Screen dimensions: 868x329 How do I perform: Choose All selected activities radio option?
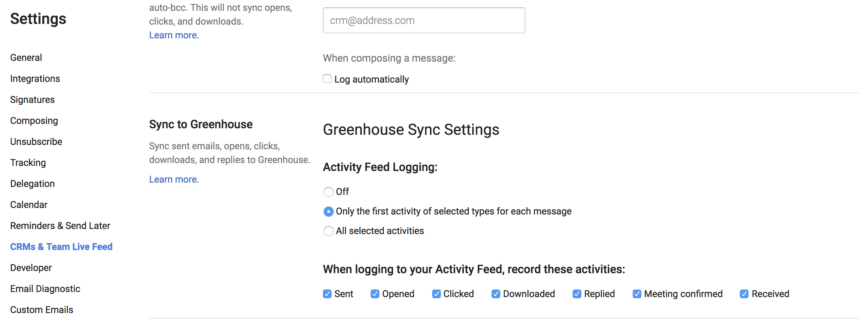(328, 231)
